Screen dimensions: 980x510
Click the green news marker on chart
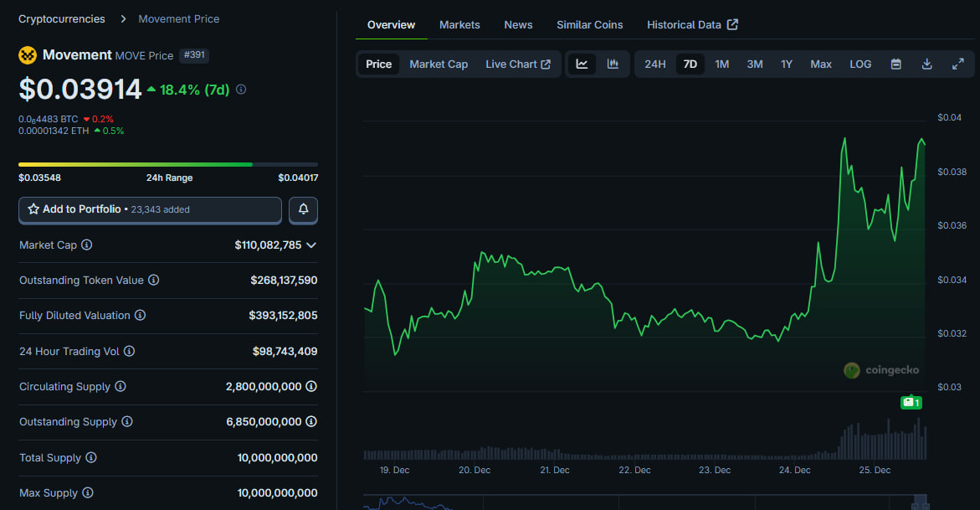(x=911, y=403)
